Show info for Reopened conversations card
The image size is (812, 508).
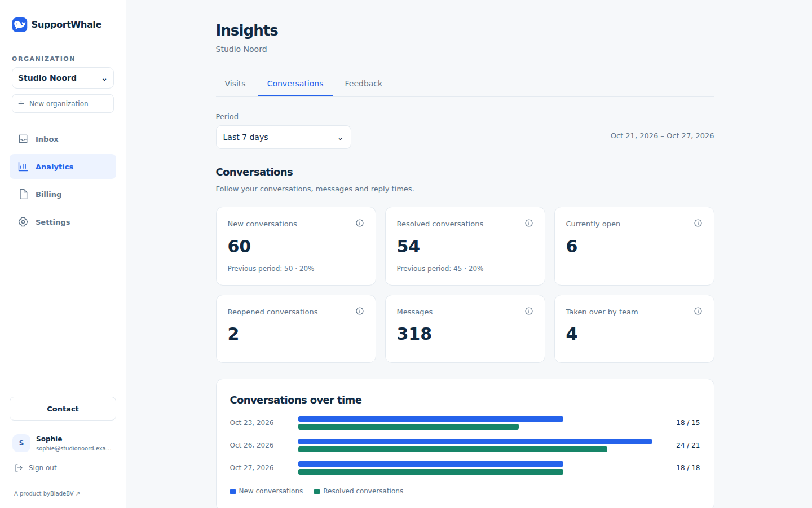point(360,311)
